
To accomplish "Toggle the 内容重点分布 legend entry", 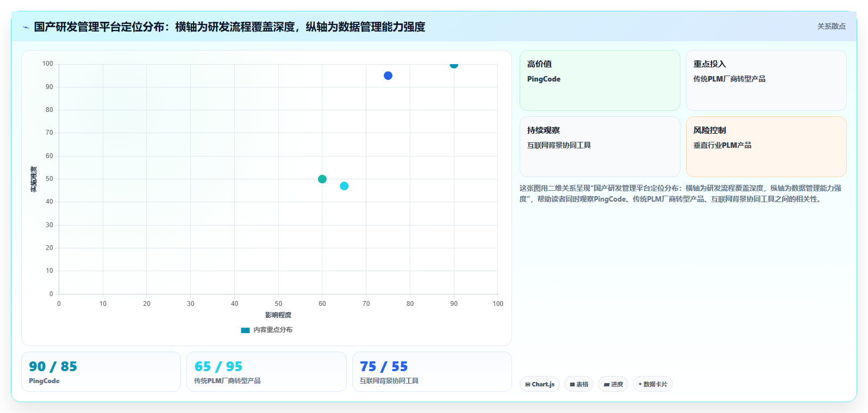I will point(267,330).
